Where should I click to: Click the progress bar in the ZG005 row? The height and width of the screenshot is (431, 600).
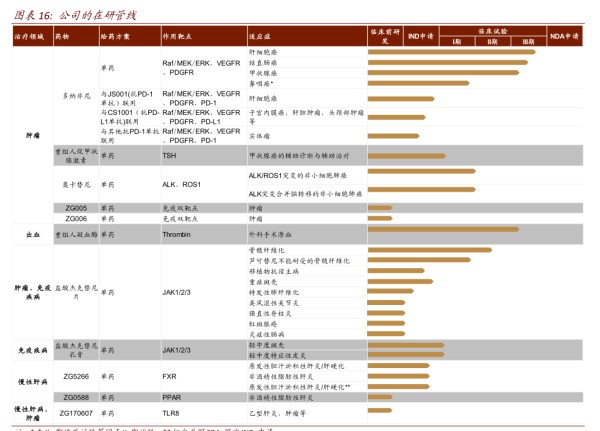coord(380,208)
